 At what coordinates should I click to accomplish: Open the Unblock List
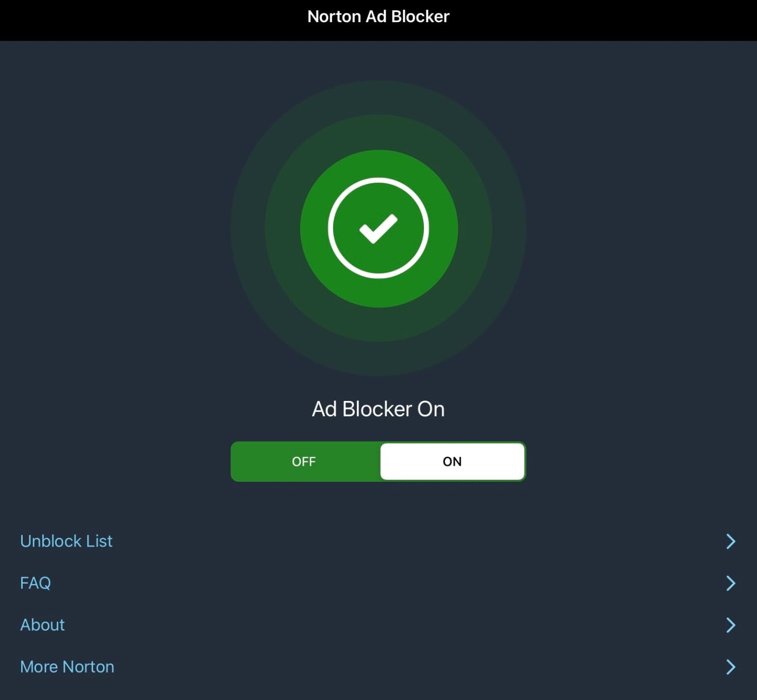click(x=66, y=541)
